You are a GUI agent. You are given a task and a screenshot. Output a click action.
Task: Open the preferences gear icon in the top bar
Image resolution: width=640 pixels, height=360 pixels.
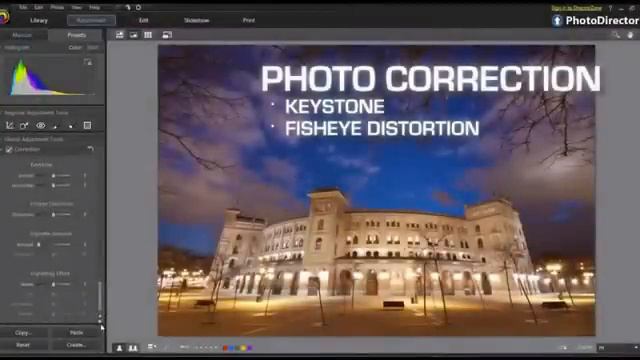tap(138, 7)
